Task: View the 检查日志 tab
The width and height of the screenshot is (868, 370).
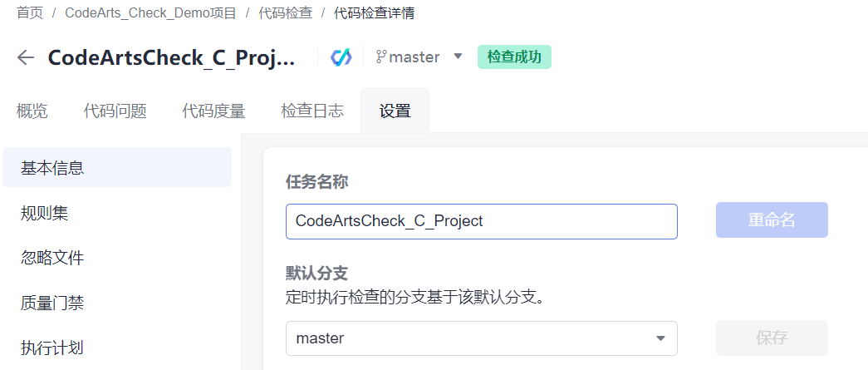Action: click(x=312, y=111)
